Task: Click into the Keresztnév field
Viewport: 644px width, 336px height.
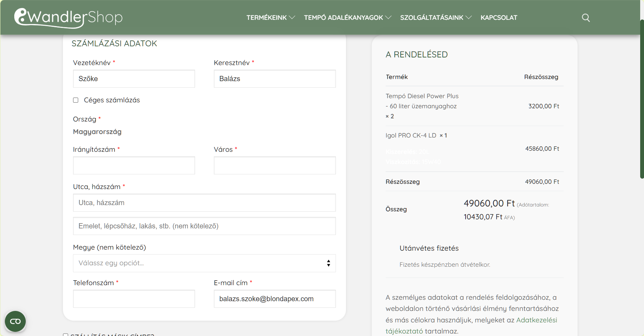Action: (274, 79)
